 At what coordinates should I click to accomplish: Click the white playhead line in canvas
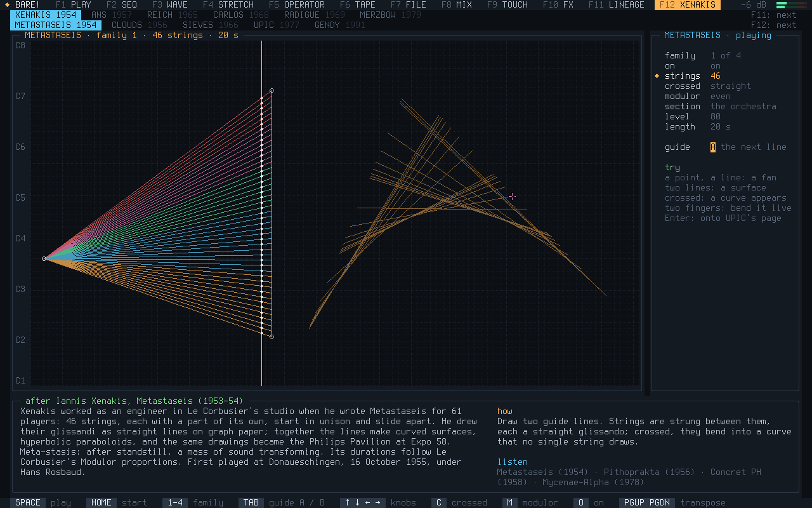pyautogui.click(x=261, y=213)
